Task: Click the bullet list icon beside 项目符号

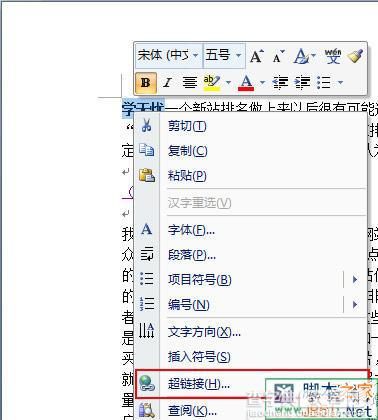Action: point(147,279)
